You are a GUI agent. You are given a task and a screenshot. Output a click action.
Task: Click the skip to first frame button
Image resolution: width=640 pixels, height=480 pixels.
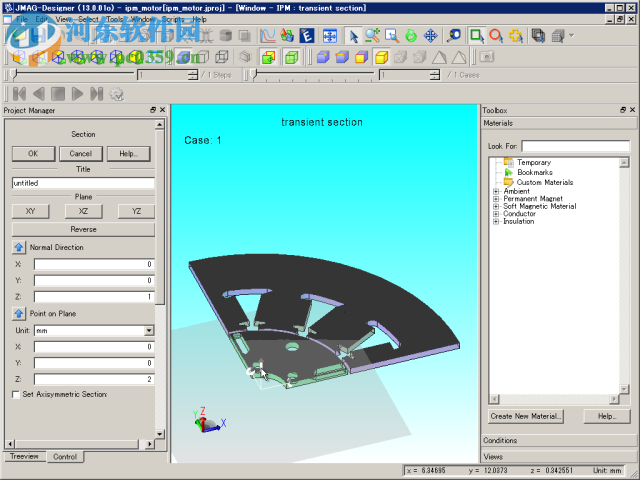19,94
